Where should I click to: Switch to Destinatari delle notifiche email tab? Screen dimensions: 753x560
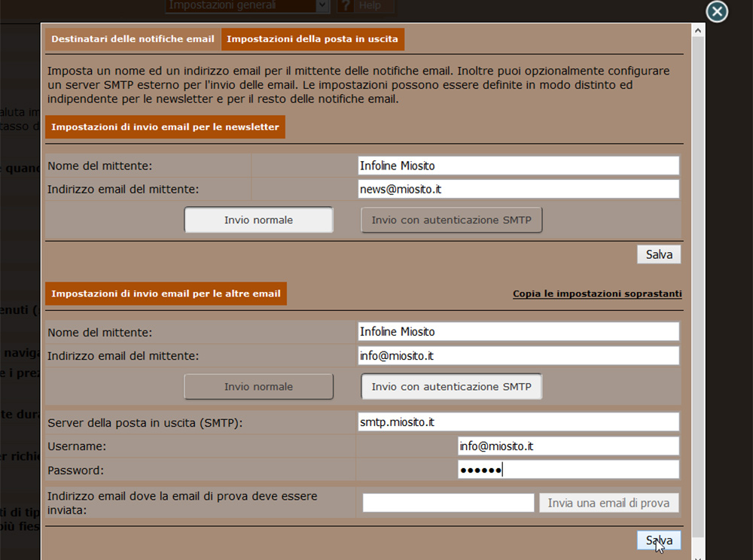133,39
